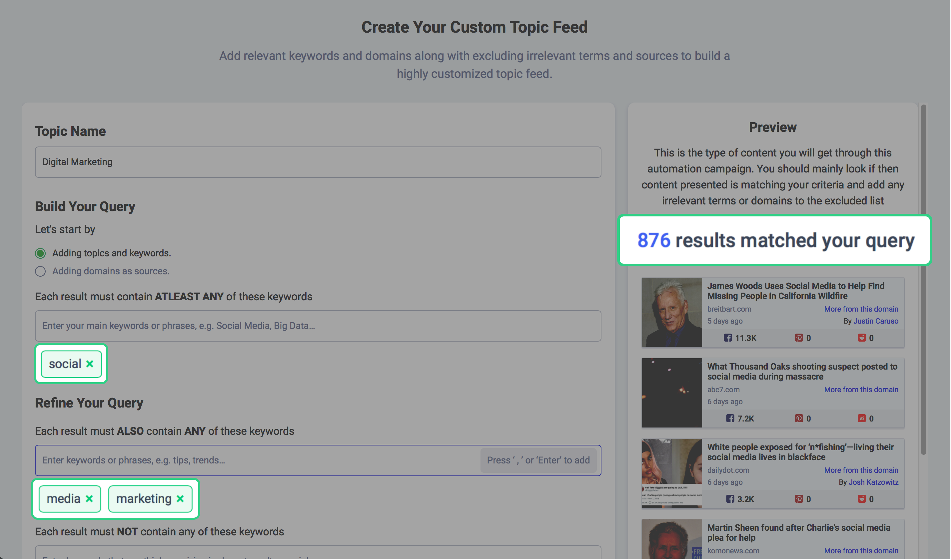Remove the 'social' keyword tag
This screenshot has height=560, width=951.
pyautogui.click(x=90, y=364)
